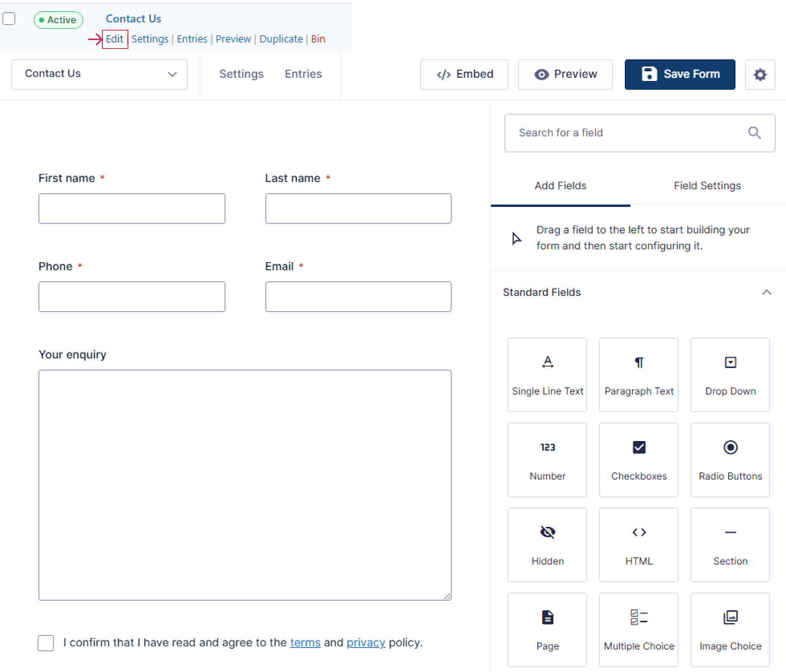Open Settings in the editor toolbar
The width and height of the screenshot is (786, 672).
coord(241,74)
